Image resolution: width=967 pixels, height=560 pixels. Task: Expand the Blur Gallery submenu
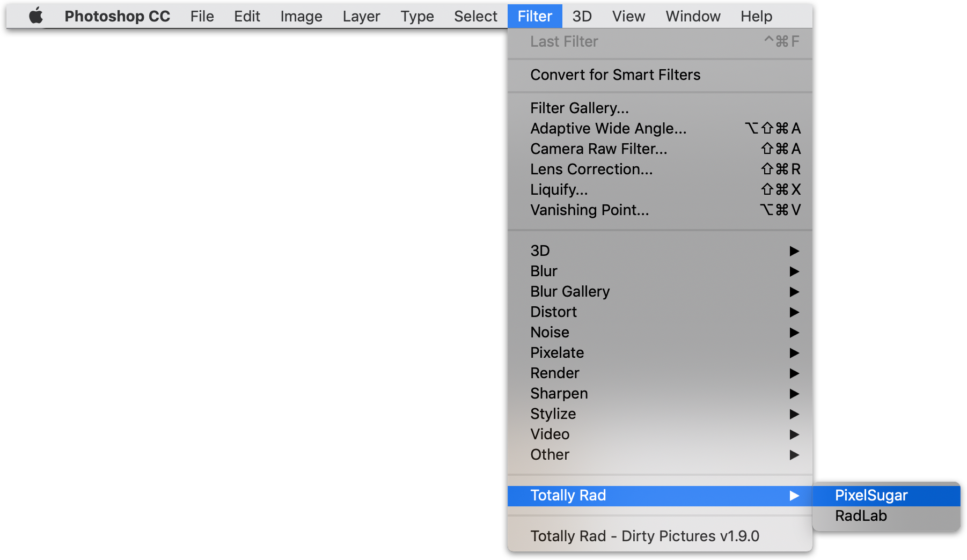click(660, 291)
